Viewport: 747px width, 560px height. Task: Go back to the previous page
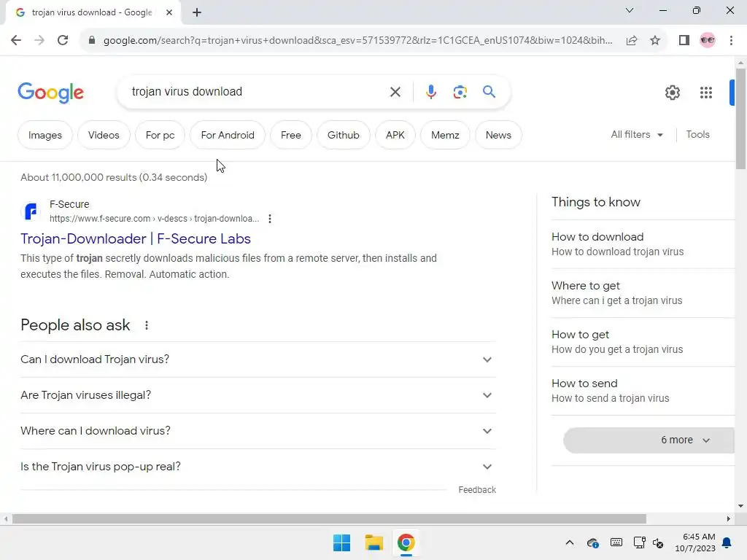pyautogui.click(x=16, y=40)
